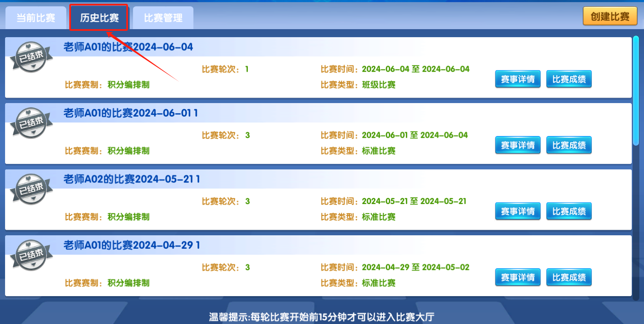Click 标准比赛 type in 老师A02的比赛2024-05-21 1 card

(378, 217)
